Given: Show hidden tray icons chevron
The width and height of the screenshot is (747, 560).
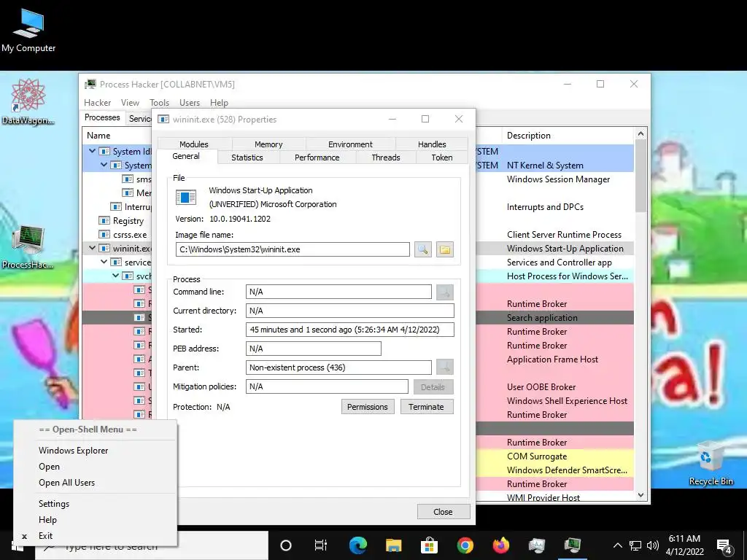Looking at the screenshot, I should (617, 545).
